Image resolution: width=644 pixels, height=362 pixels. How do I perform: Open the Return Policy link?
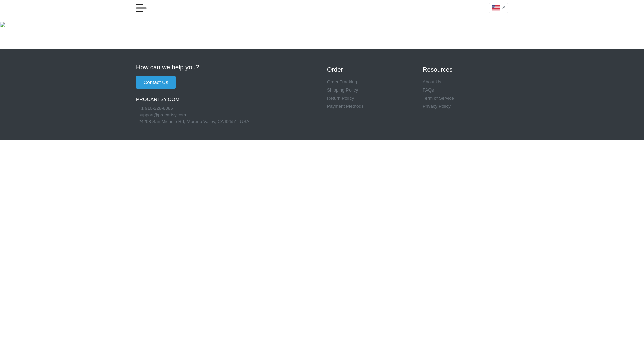coord(340,98)
